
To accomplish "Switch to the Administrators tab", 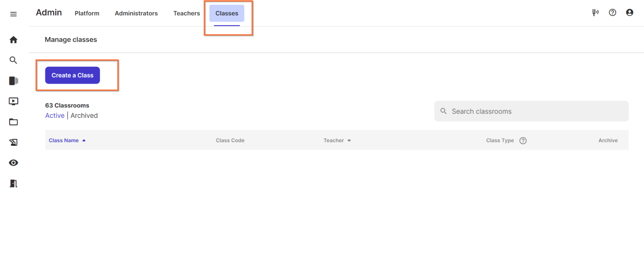I will coord(136,14).
